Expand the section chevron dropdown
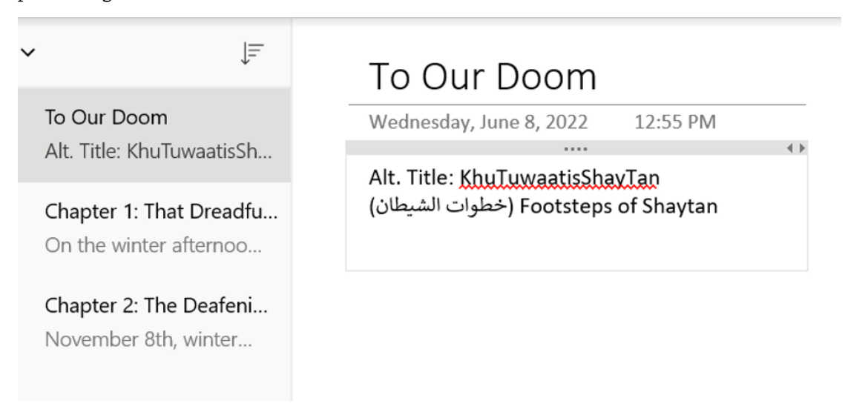Screen dimensions: 868x412 coord(27,53)
